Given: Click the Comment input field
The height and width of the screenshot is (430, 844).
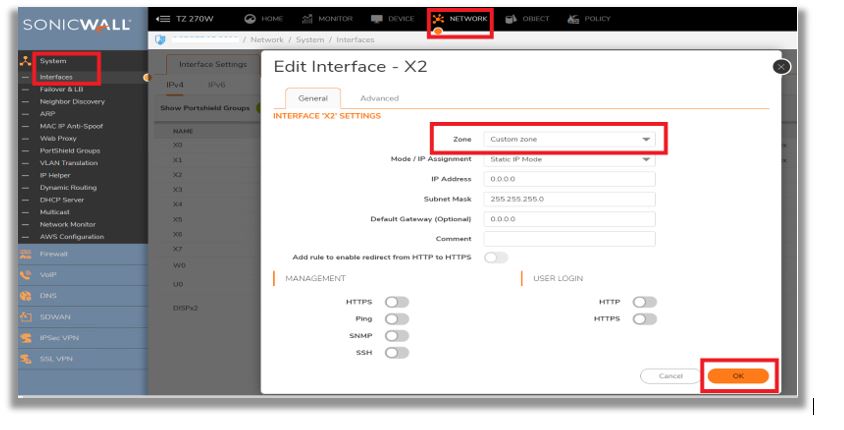Looking at the screenshot, I should click(x=569, y=239).
